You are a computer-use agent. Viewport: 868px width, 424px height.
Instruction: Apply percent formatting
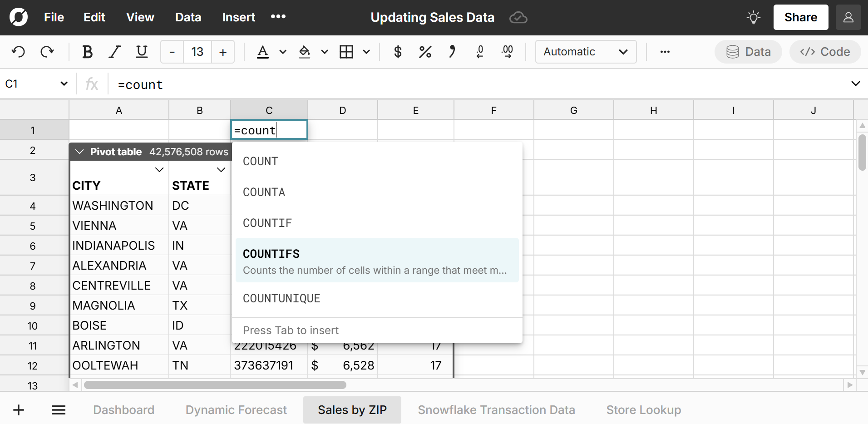point(424,52)
